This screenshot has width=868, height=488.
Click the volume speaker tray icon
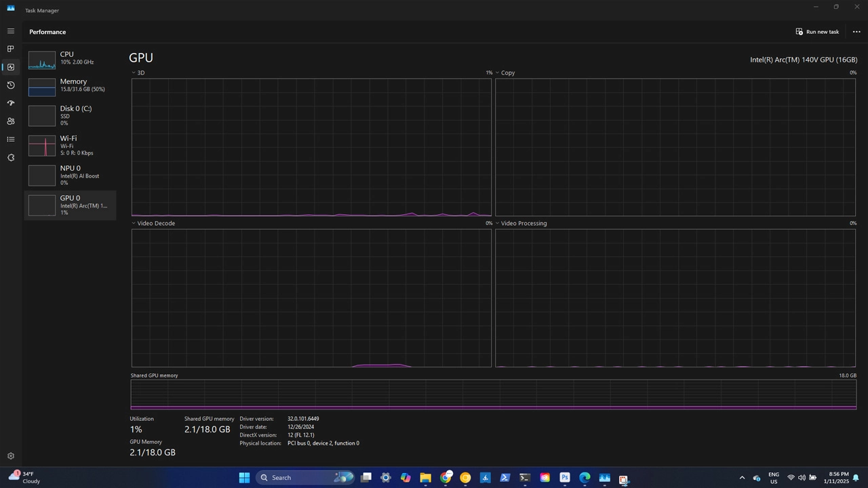(x=802, y=478)
